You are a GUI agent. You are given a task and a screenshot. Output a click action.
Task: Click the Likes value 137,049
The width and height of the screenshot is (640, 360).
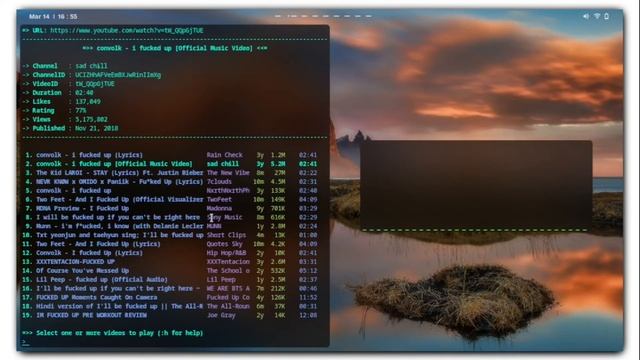(x=88, y=102)
